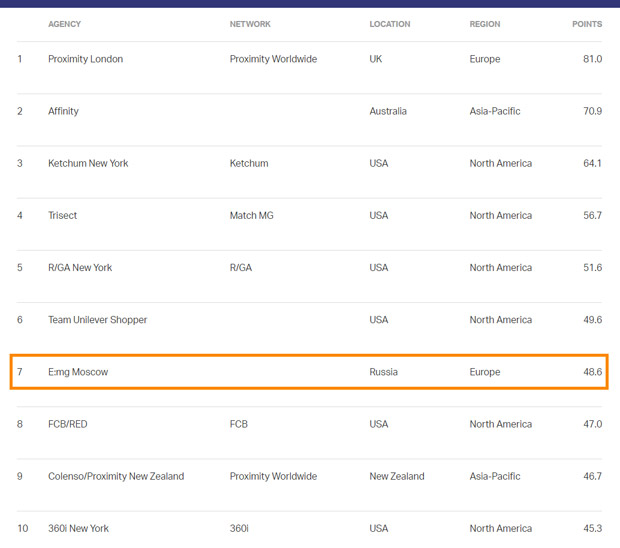Click the POINTS column header
The width and height of the screenshot is (620, 548).
[586, 24]
